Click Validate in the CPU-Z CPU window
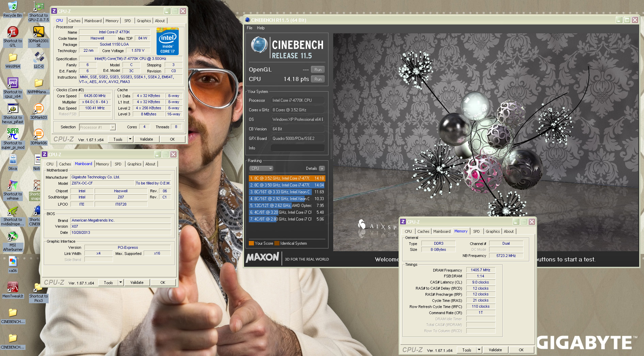Viewport: 644px width, 356px height. pyautogui.click(x=146, y=139)
